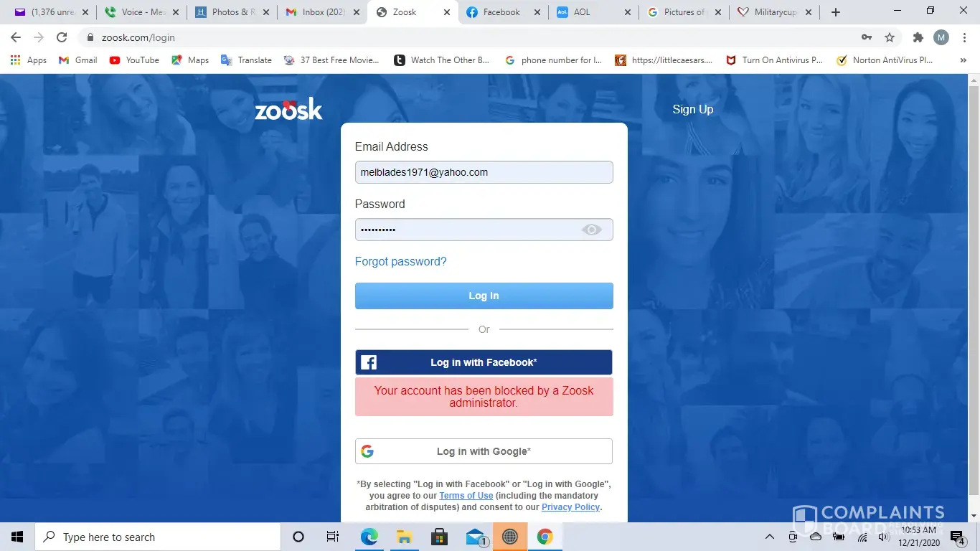Open a new browser tab
Screen dimensions: 980x551
(x=835, y=12)
